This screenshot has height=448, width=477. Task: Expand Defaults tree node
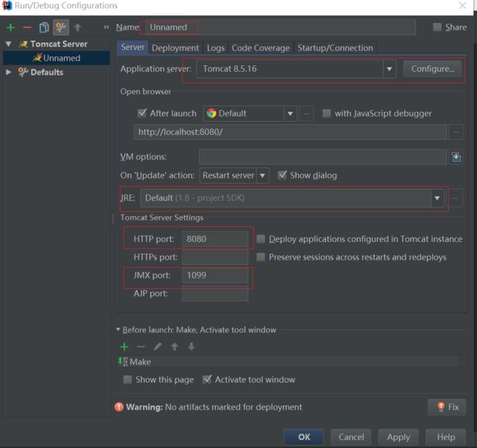pyautogui.click(x=9, y=73)
